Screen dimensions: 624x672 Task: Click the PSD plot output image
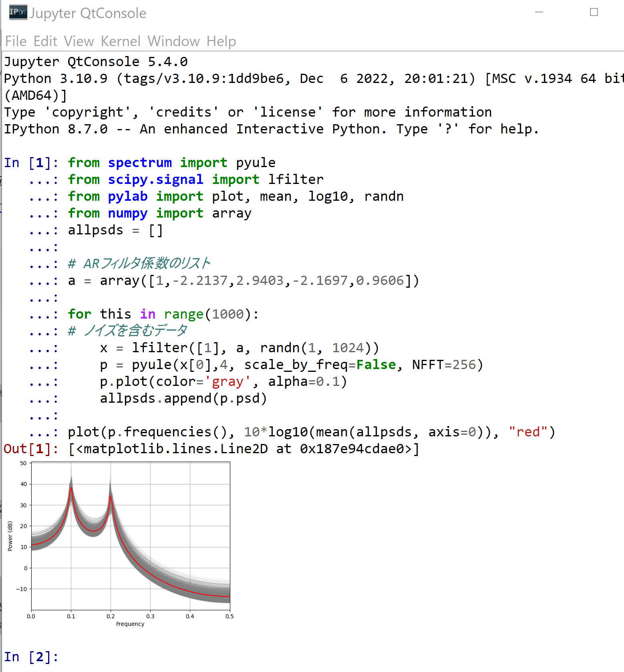point(119,543)
